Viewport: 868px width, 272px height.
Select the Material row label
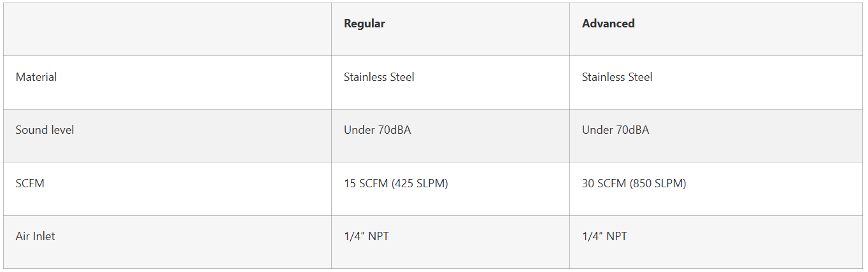coord(36,77)
